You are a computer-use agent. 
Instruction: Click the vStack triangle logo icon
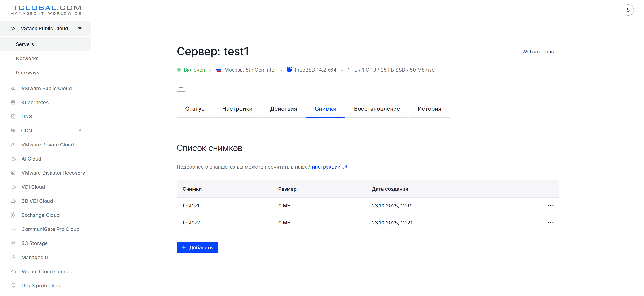coord(13,28)
